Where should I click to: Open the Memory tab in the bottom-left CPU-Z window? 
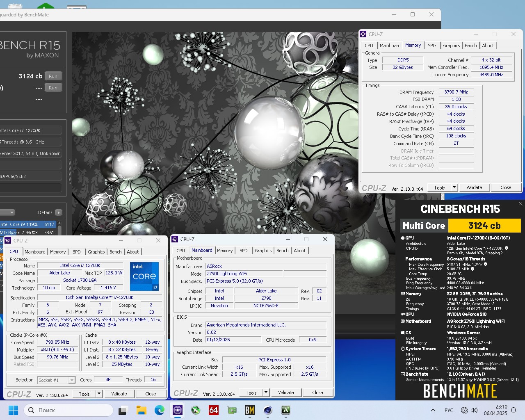(x=58, y=252)
